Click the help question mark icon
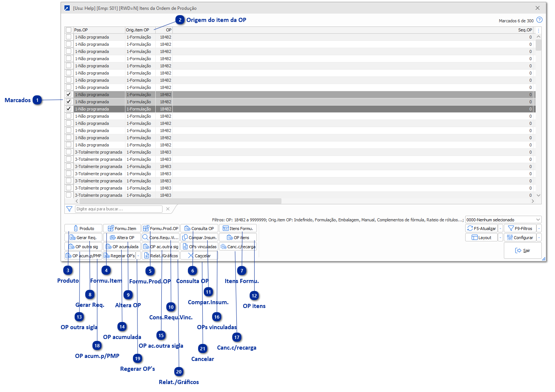The height and width of the screenshot is (392, 555). click(x=539, y=20)
